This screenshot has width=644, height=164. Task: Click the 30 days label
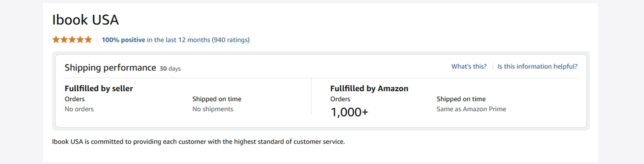tap(170, 68)
